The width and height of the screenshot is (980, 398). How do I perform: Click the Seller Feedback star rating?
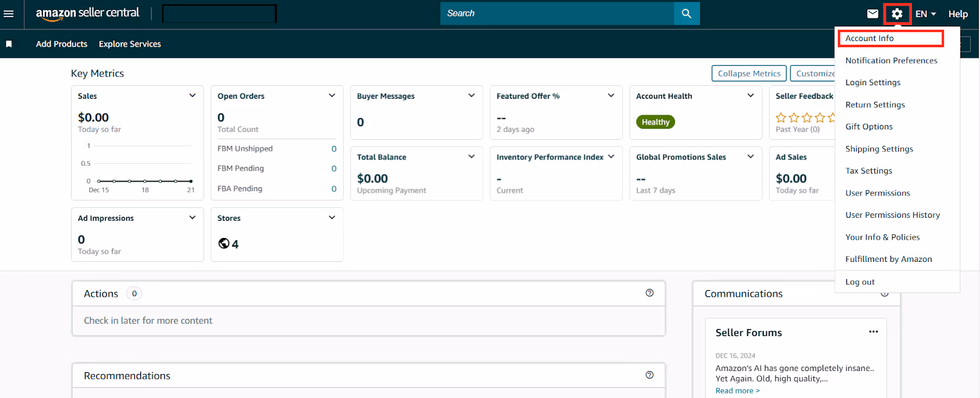click(805, 117)
